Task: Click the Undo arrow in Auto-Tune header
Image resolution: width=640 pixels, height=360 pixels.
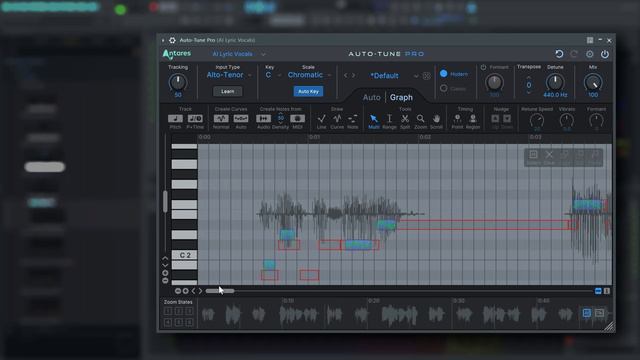Action: (x=559, y=54)
